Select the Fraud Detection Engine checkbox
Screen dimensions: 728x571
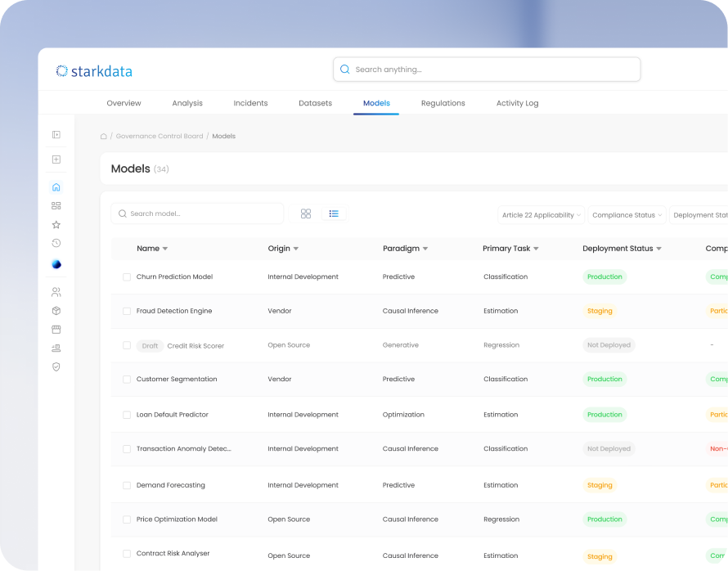pos(127,311)
